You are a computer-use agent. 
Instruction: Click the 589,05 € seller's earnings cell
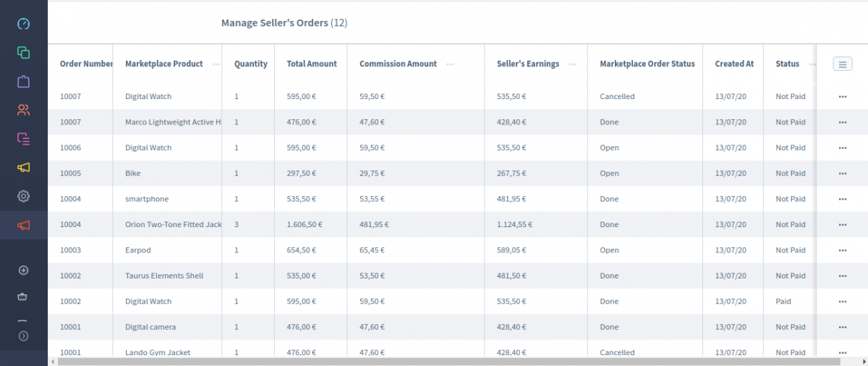click(x=511, y=250)
